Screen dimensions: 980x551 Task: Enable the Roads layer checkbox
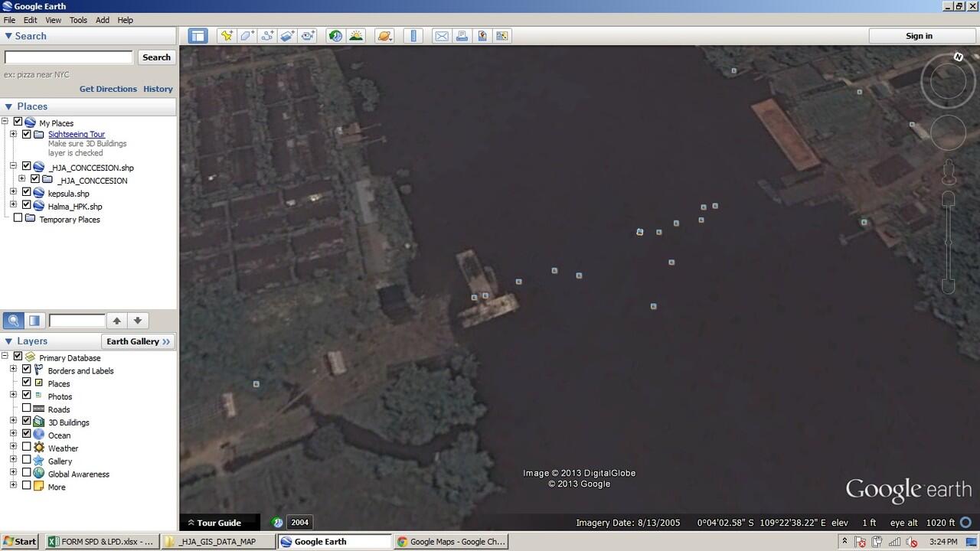[x=27, y=409]
